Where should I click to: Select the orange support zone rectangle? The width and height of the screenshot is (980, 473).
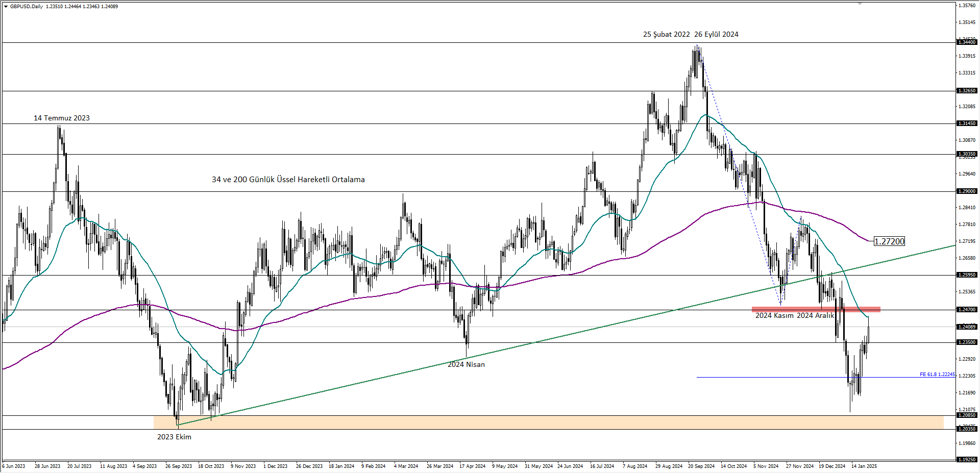point(549,422)
